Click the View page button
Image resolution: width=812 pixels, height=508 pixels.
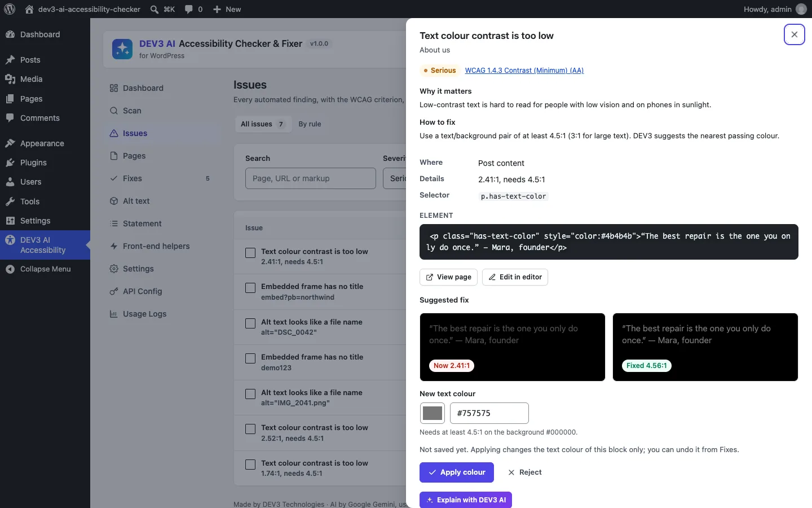[x=449, y=277]
